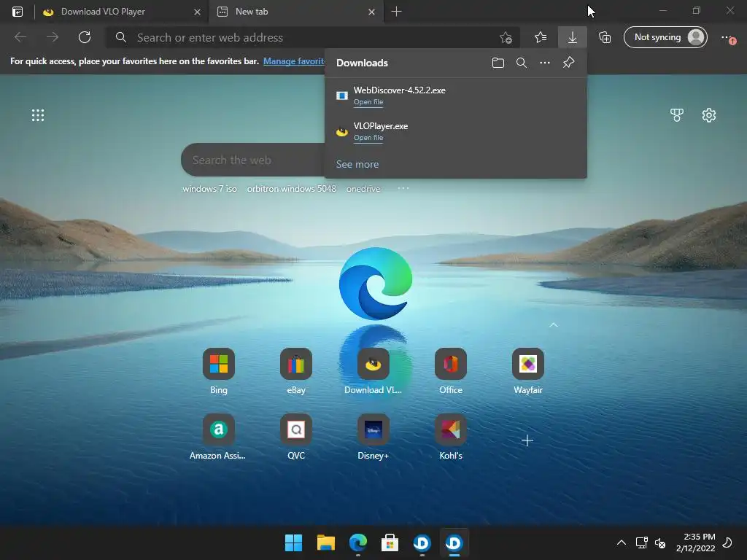Refresh the page
The image size is (747, 560).
coord(85,37)
